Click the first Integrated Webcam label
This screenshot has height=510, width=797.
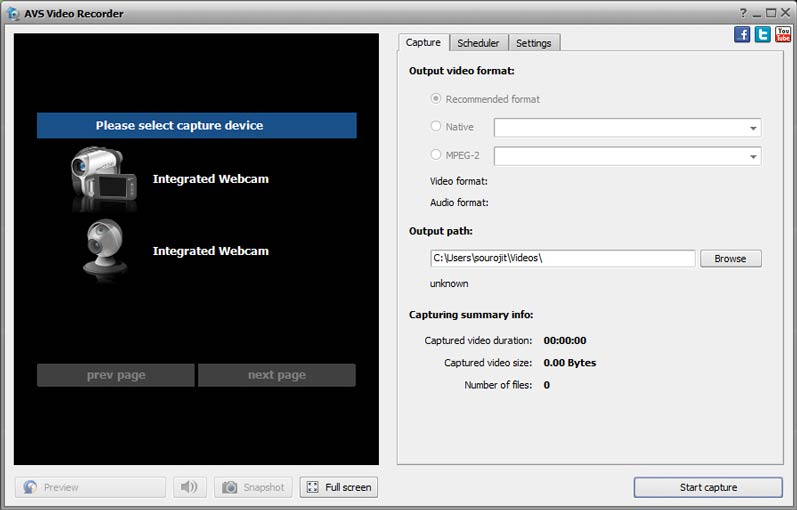click(x=210, y=179)
